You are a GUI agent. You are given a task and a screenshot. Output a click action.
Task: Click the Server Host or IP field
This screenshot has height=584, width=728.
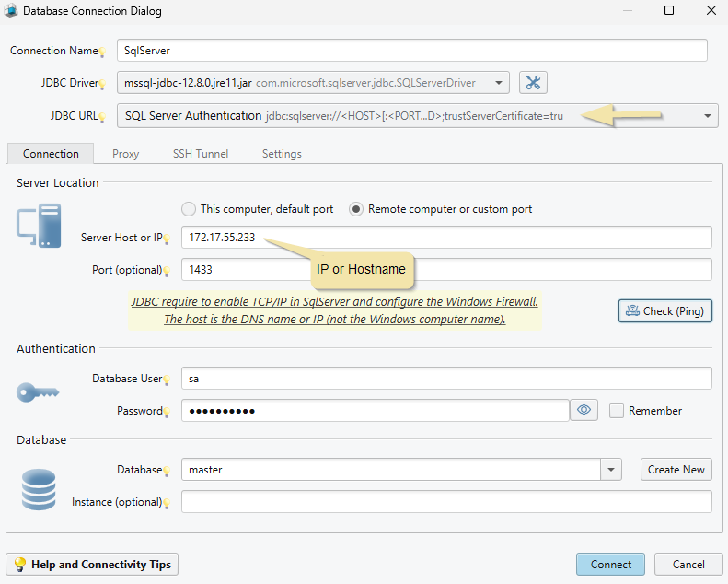point(446,238)
